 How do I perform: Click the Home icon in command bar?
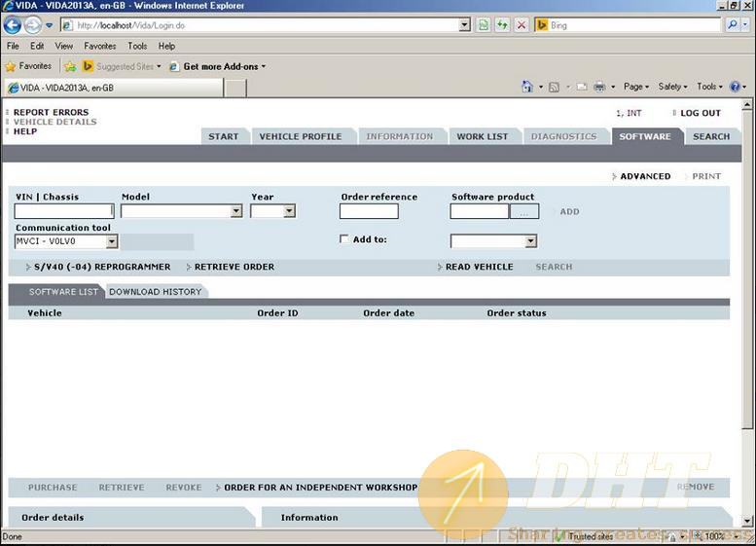[527, 87]
